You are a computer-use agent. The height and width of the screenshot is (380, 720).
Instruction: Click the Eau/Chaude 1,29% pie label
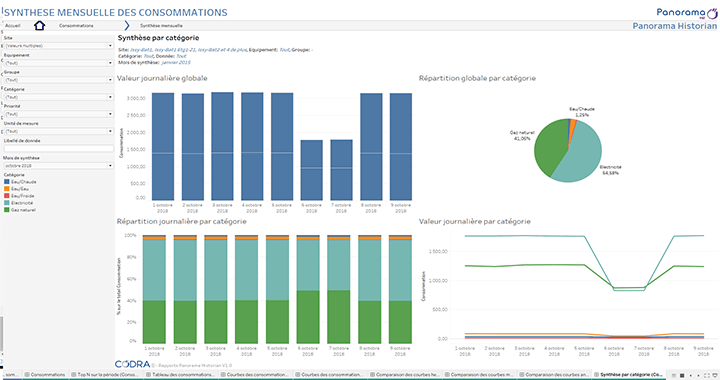coord(582,112)
